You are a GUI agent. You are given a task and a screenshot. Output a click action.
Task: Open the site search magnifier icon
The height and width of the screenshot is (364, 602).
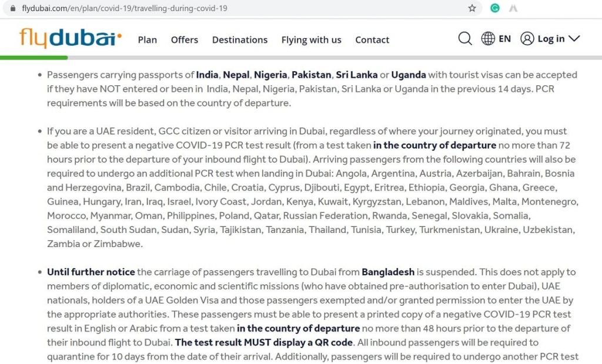(x=465, y=39)
